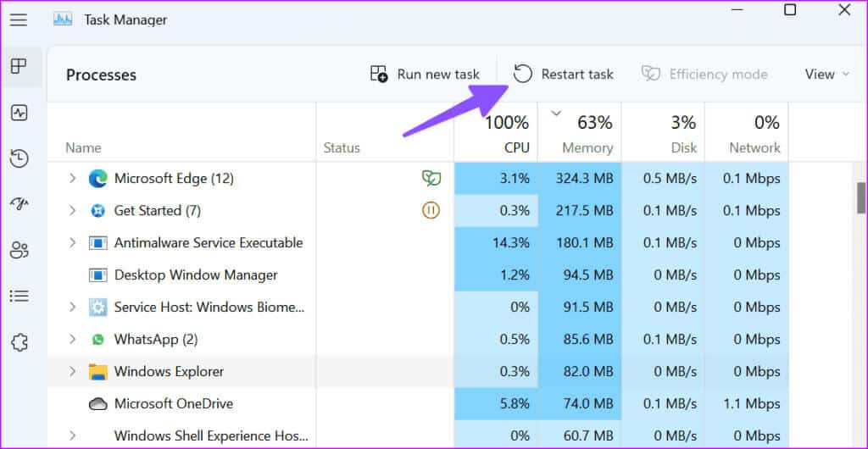Switch to the Performance tab icon

tap(19, 113)
